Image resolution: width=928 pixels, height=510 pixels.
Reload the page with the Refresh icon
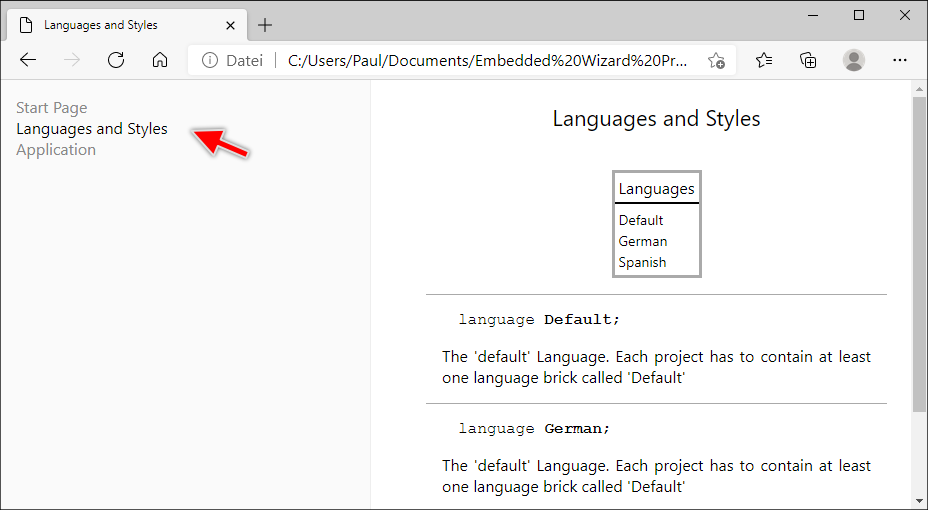click(x=116, y=60)
